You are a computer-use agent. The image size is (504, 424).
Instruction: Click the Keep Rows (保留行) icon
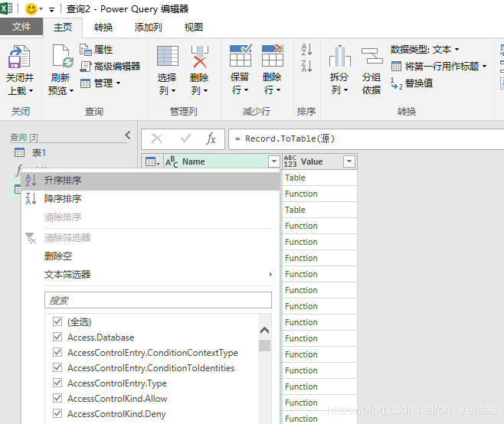241,56
